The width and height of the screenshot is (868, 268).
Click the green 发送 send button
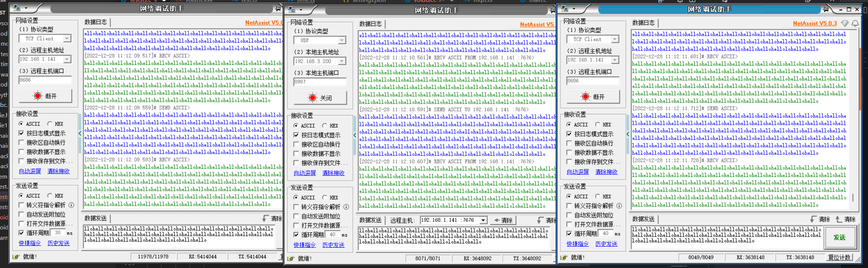[x=839, y=238]
